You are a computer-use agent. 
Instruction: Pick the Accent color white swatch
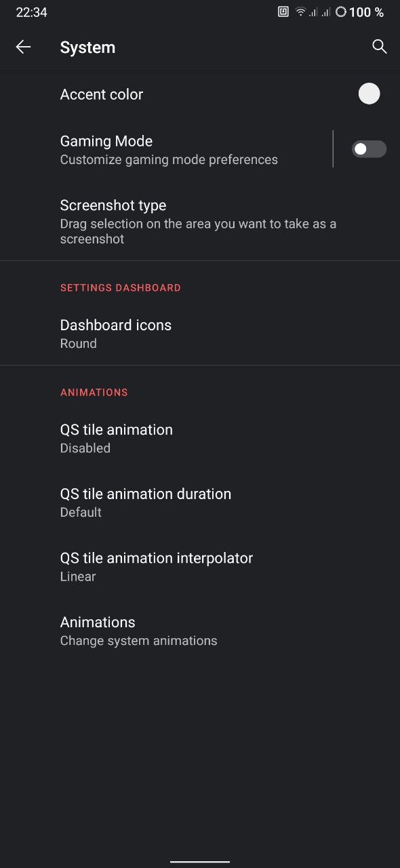tap(369, 94)
